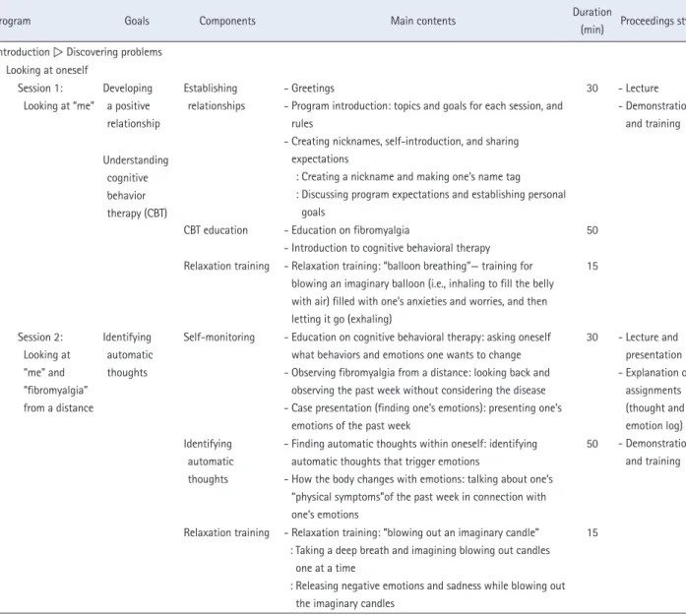Click 'Relaxation training' beside balloon breathing
686x616 pixels.
(x=226, y=266)
